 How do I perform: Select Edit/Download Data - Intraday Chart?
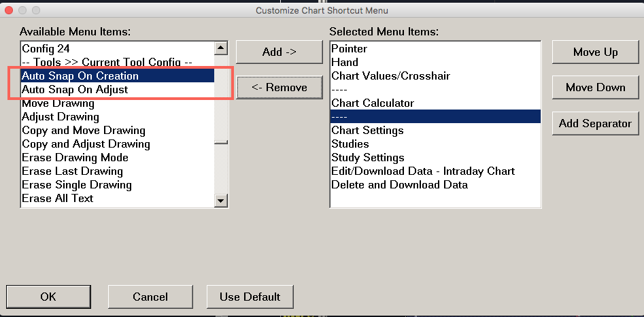435,171
